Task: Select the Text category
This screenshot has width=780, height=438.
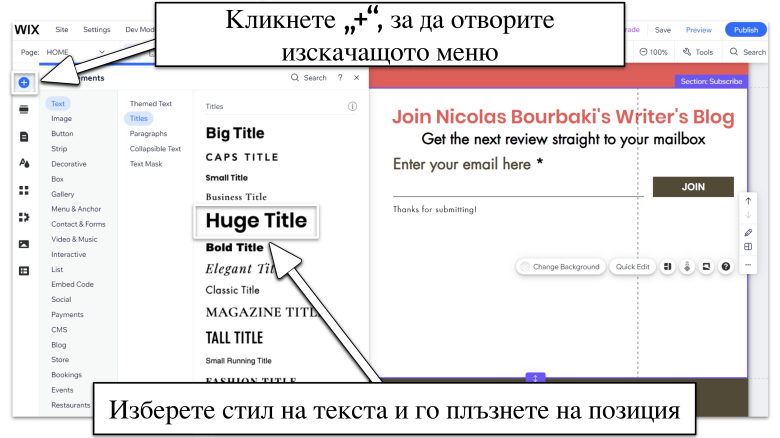Action: [58, 104]
